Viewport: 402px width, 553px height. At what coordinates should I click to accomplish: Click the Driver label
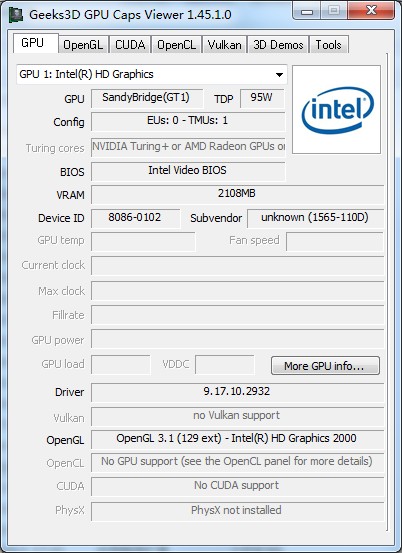tap(69, 392)
